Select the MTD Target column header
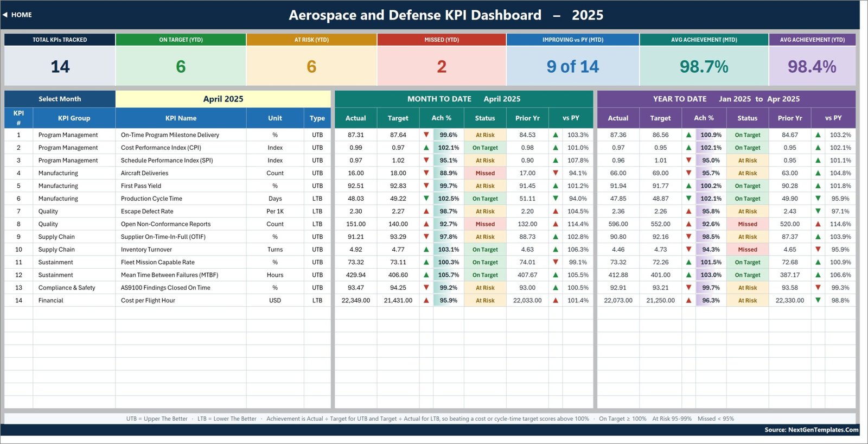Viewport: 868px width, 444px height. [x=398, y=118]
